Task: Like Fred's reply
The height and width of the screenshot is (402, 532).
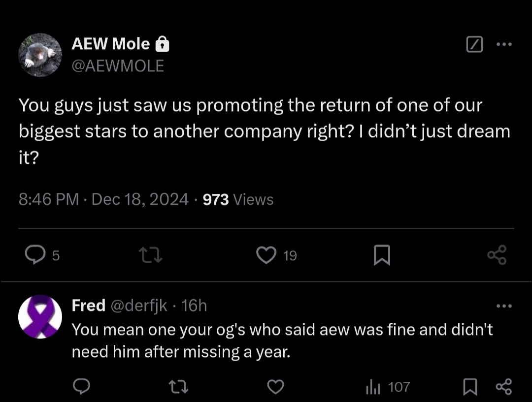Action: tap(275, 387)
